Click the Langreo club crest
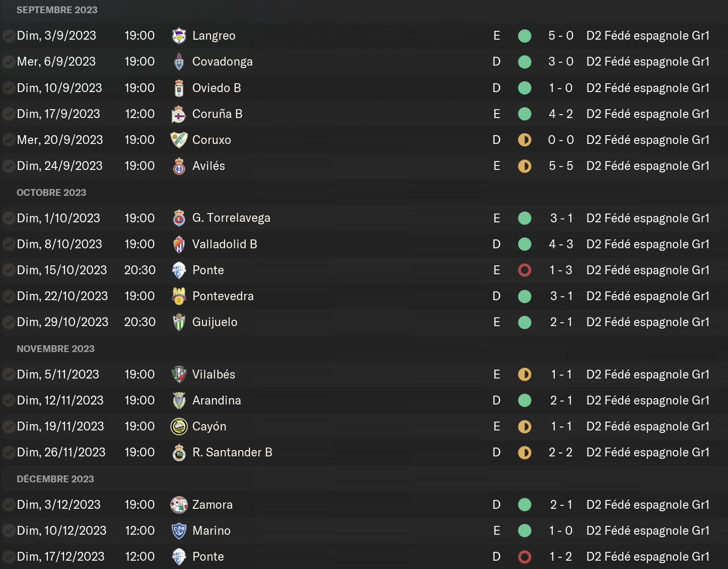Screen dimensions: 728x569 (179, 36)
